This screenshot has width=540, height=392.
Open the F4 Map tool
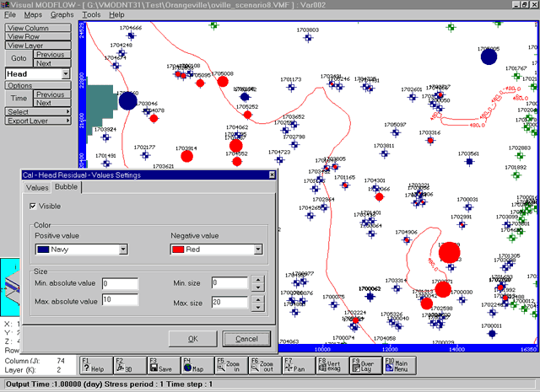[x=197, y=365]
